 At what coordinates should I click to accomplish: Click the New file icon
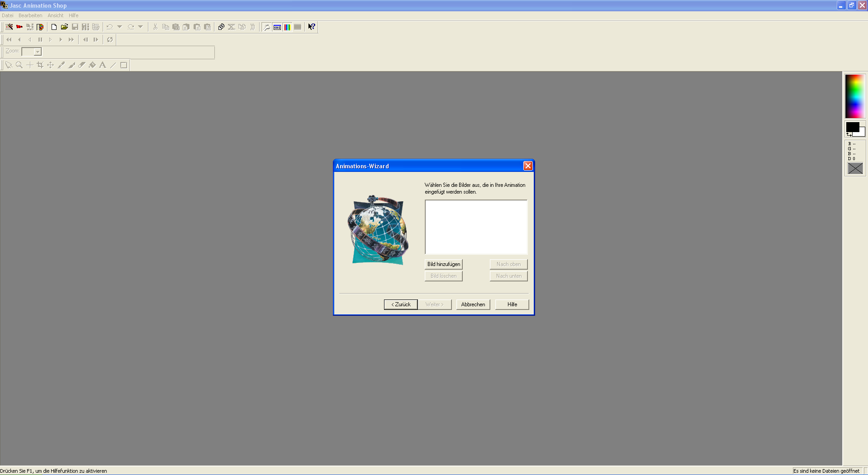point(54,27)
